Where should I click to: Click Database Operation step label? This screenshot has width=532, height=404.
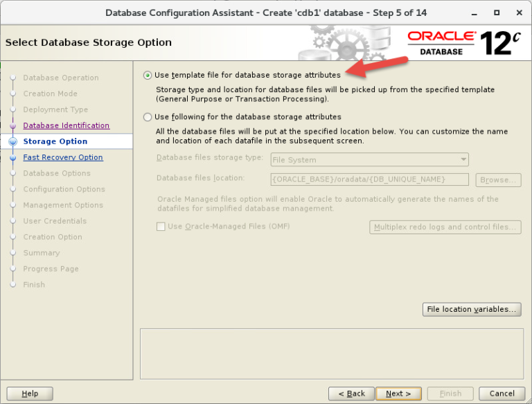tap(61, 78)
